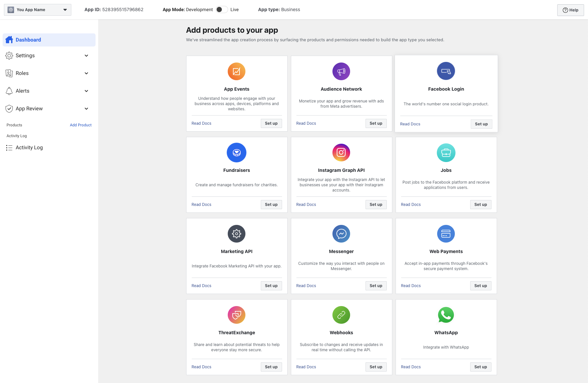The height and width of the screenshot is (383, 588).
Task: Open Read Docs link for Fundraisers
Action: 201,205
